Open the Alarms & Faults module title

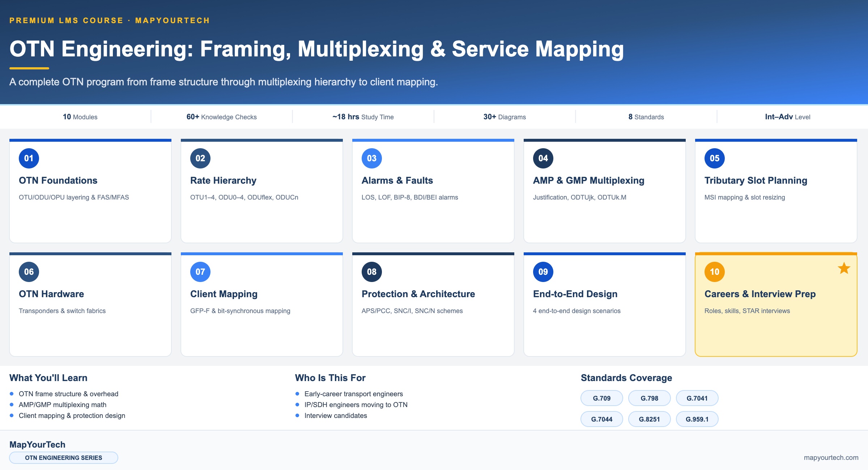(397, 180)
